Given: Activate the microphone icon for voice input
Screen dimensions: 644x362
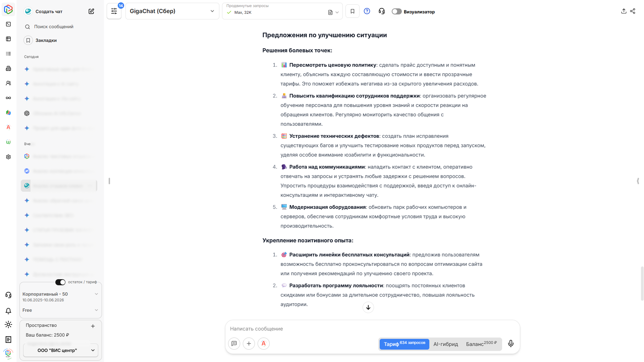Looking at the screenshot, I should [x=511, y=344].
